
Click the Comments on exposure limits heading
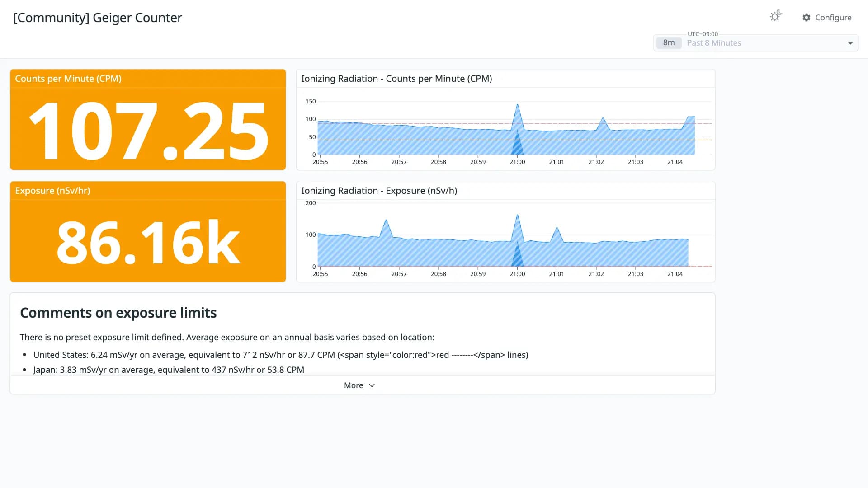point(118,313)
